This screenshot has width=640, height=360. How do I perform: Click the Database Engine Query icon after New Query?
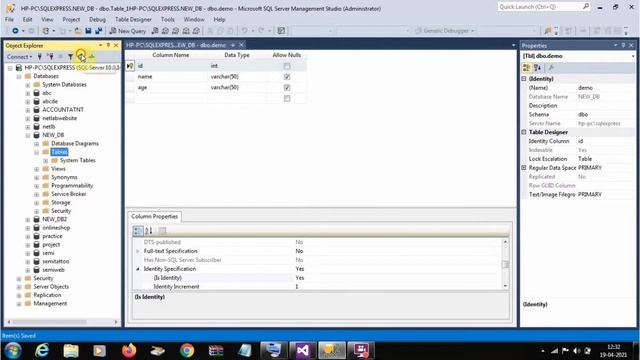[155, 31]
